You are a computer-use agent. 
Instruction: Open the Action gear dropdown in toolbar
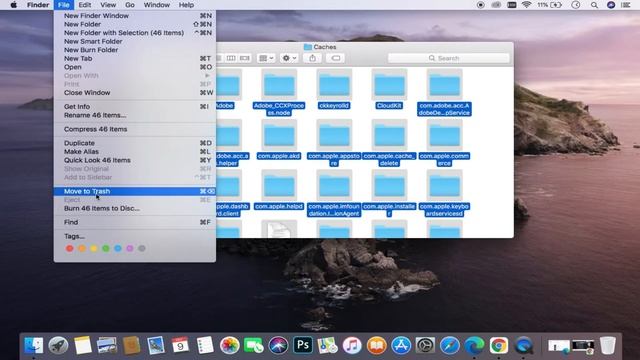289,58
